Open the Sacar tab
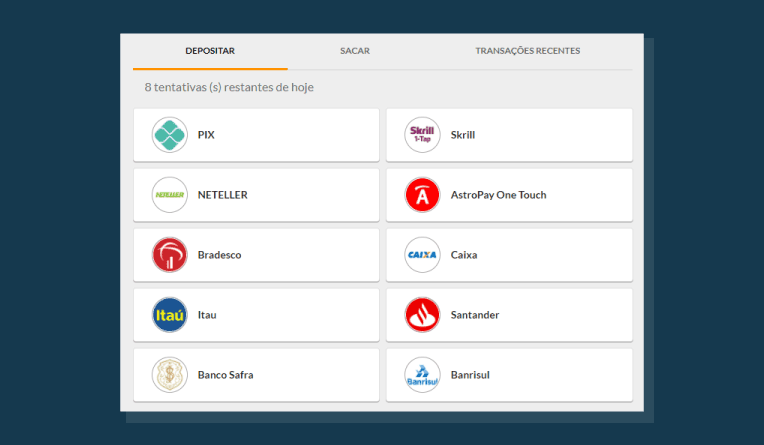Viewport: 764px width, 445px height. pyautogui.click(x=355, y=51)
